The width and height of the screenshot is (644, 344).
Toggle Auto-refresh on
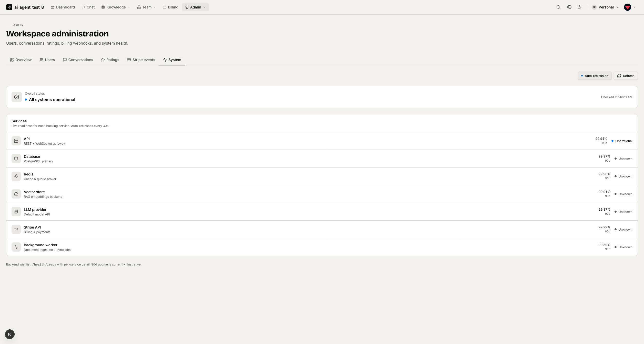pos(595,76)
